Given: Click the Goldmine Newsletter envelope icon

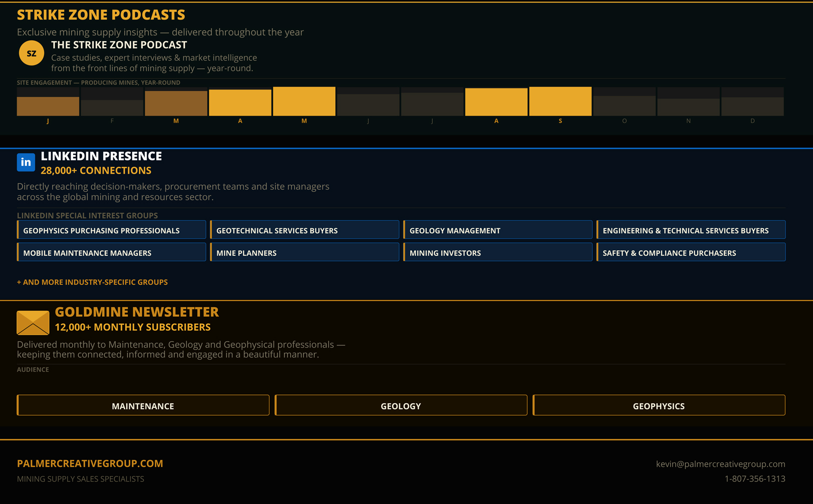Looking at the screenshot, I should coord(33,323).
